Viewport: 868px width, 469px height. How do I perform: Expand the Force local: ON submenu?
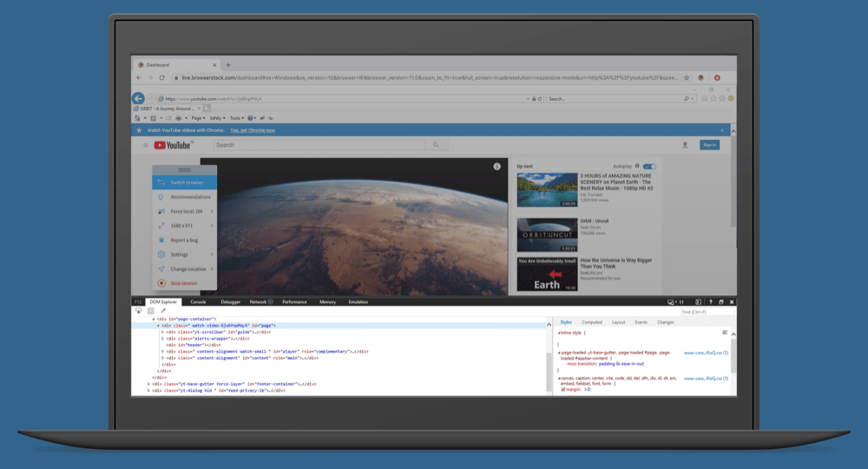211,211
